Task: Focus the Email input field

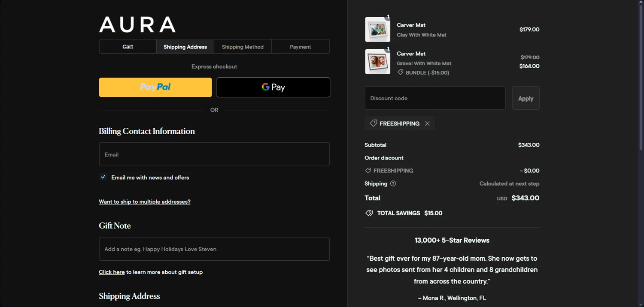Action: tap(214, 154)
